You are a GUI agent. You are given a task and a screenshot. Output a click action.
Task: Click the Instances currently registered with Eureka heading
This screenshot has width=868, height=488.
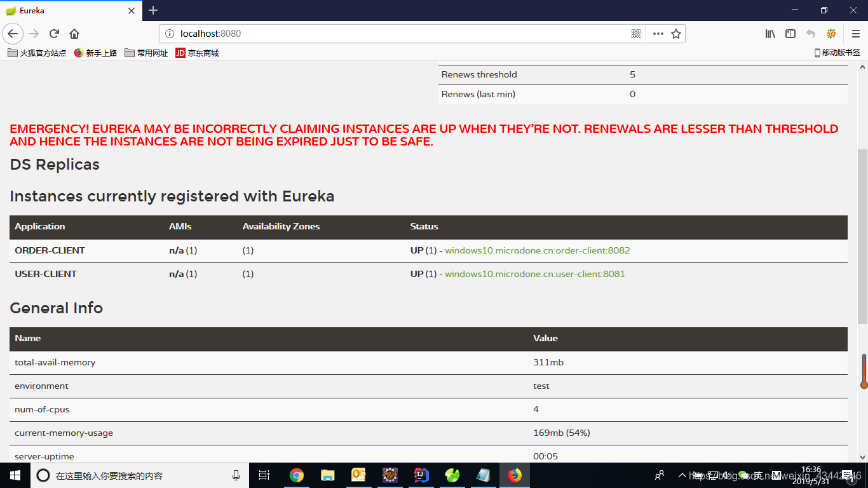[x=172, y=196]
